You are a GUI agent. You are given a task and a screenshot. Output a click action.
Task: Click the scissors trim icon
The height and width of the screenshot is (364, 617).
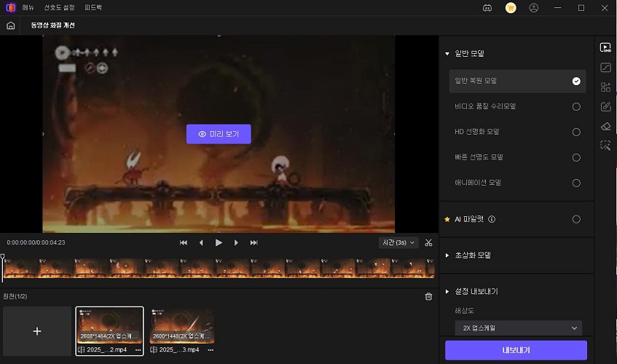(x=428, y=242)
